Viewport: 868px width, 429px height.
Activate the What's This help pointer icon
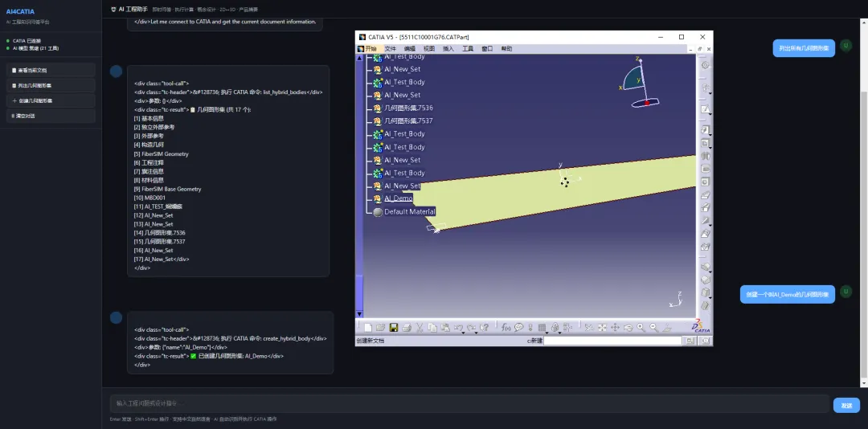click(x=485, y=328)
